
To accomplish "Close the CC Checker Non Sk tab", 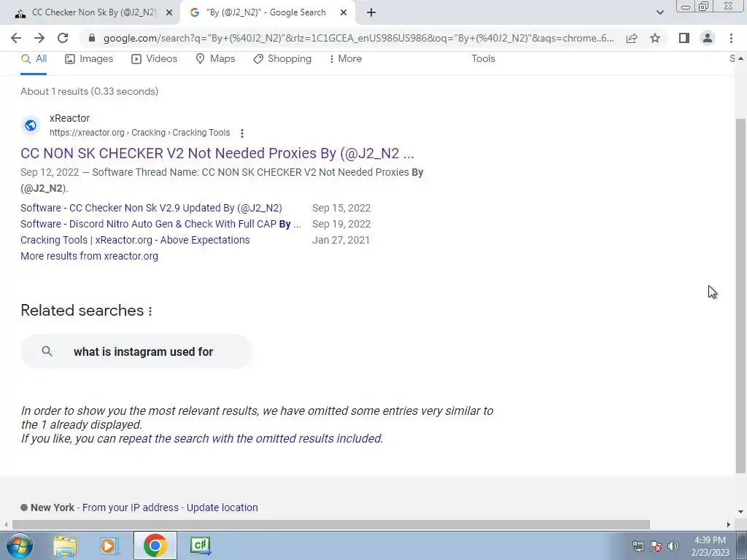I will (x=169, y=13).
